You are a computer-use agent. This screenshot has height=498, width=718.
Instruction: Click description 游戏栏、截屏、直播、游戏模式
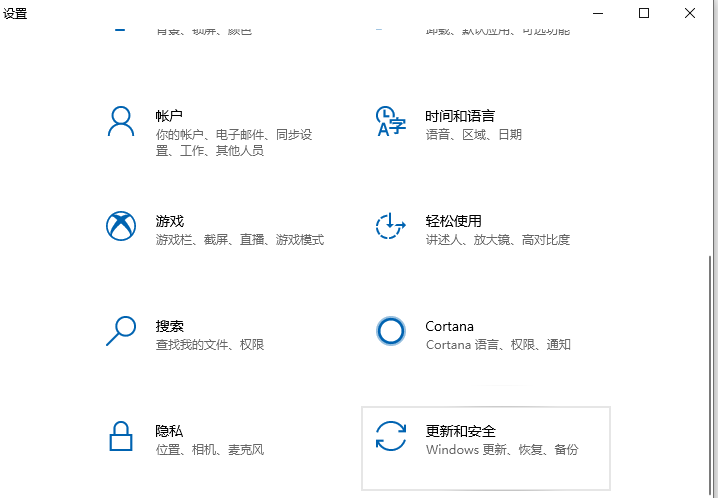coord(240,239)
